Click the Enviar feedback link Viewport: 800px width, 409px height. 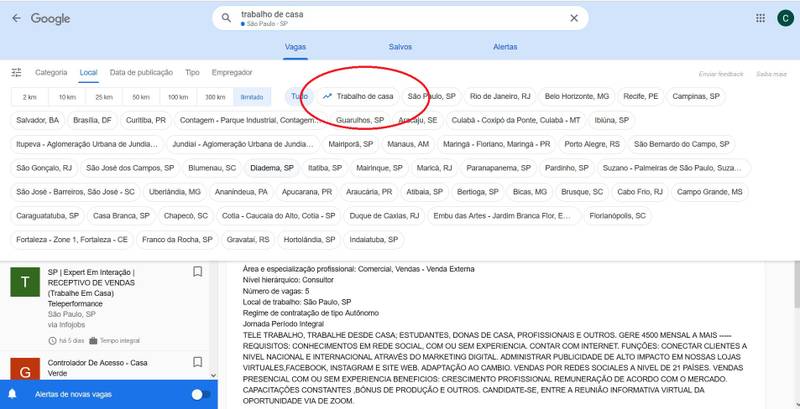click(721, 74)
